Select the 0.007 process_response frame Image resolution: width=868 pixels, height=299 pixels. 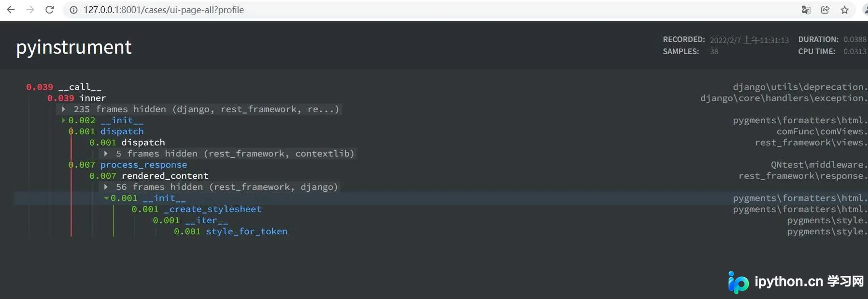tap(128, 165)
